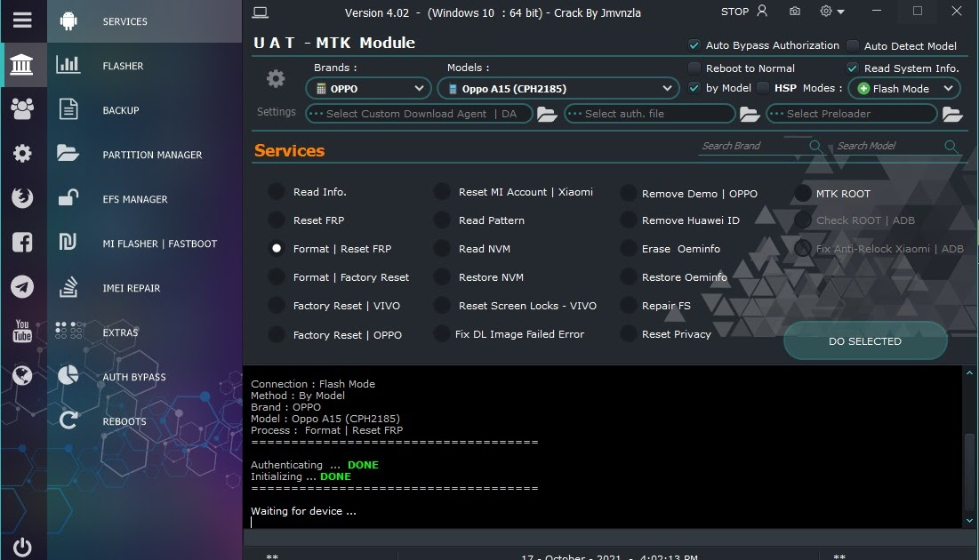Open MI Flasher | Fastboot menu item
Viewport: 979px width, 560px height.
(144, 244)
